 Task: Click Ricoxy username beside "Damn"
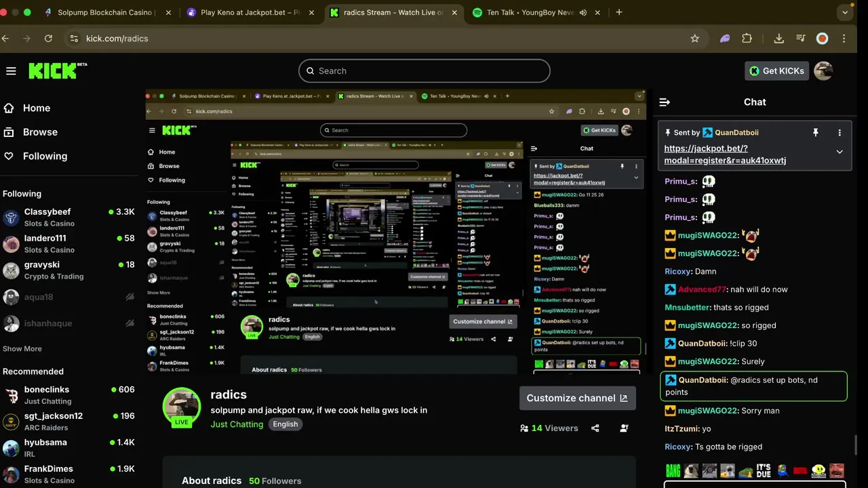(678, 271)
